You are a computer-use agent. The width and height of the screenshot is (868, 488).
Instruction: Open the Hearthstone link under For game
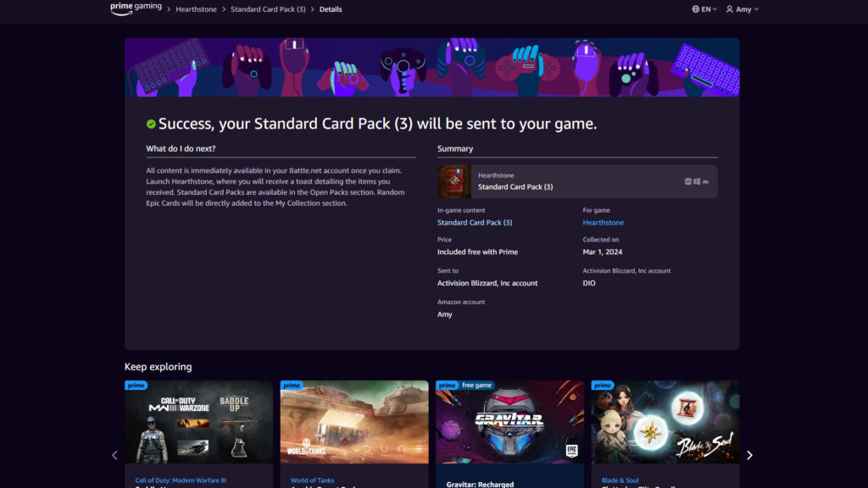pos(603,222)
